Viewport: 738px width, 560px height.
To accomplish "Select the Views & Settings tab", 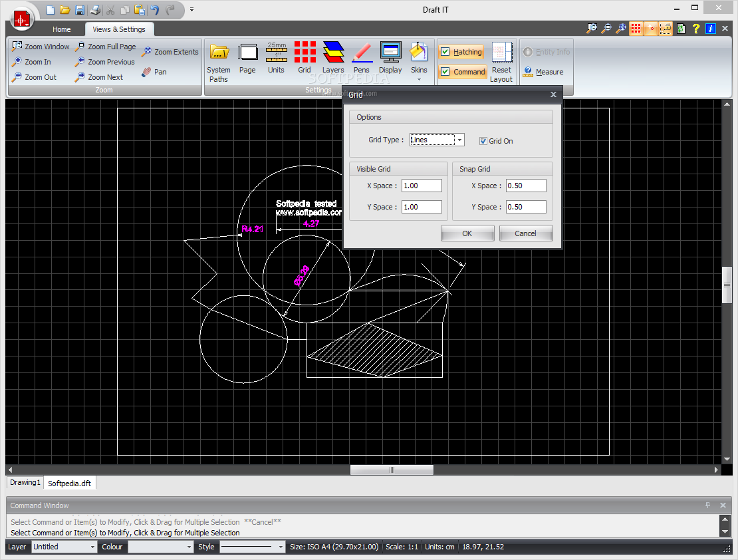I will [x=119, y=29].
